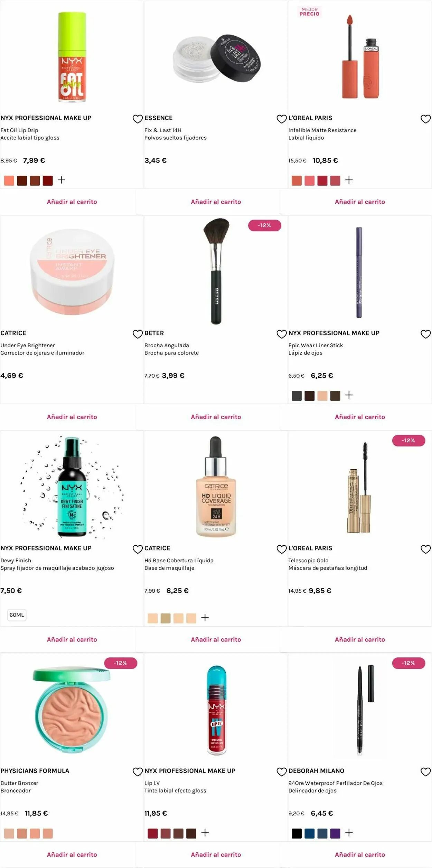Favorite the Catrice HD Liquid Coverage foundation
Image resolution: width=432 pixels, height=868 pixels.
tap(282, 549)
